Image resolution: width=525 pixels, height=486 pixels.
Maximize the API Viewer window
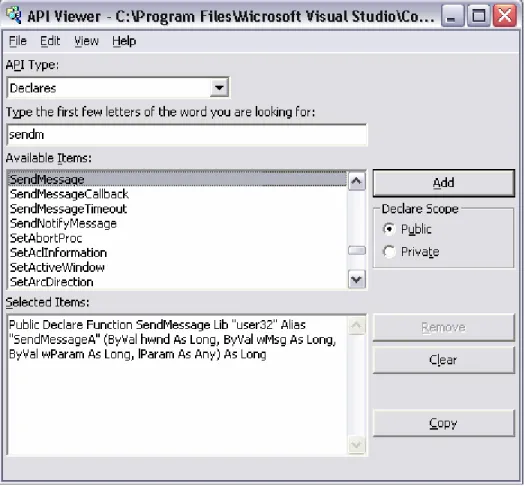479,16
